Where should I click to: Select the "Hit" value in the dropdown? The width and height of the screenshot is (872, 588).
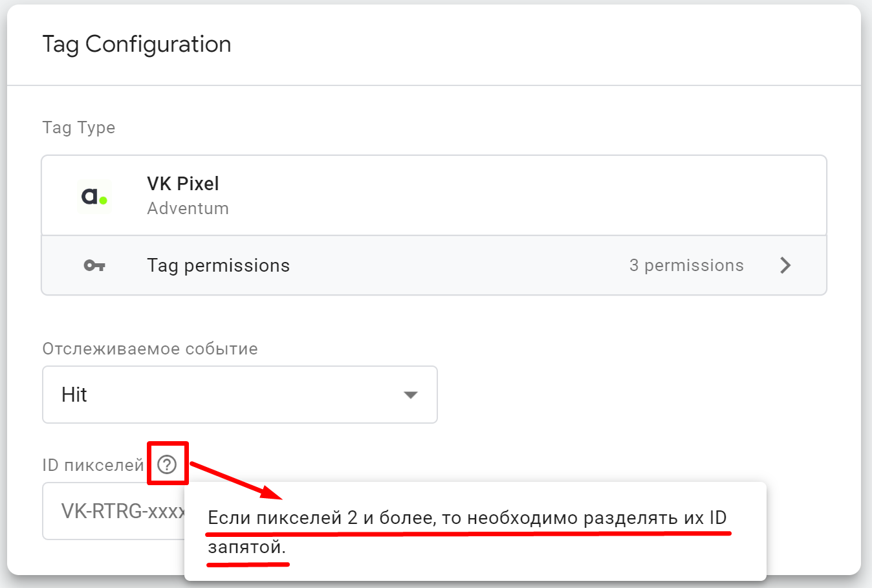74,395
